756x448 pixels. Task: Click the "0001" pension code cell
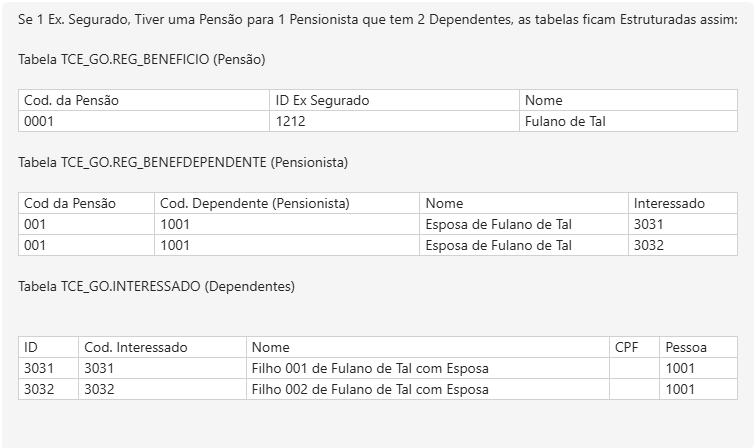coord(39,121)
